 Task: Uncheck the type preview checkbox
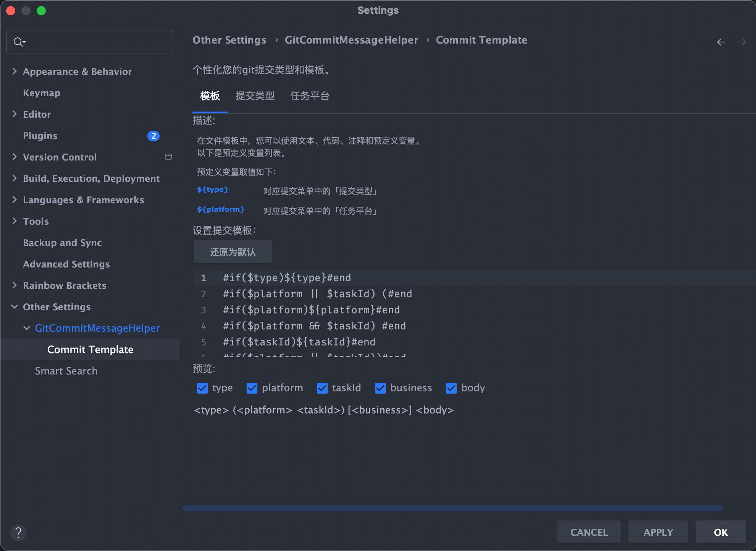pyautogui.click(x=202, y=388)
